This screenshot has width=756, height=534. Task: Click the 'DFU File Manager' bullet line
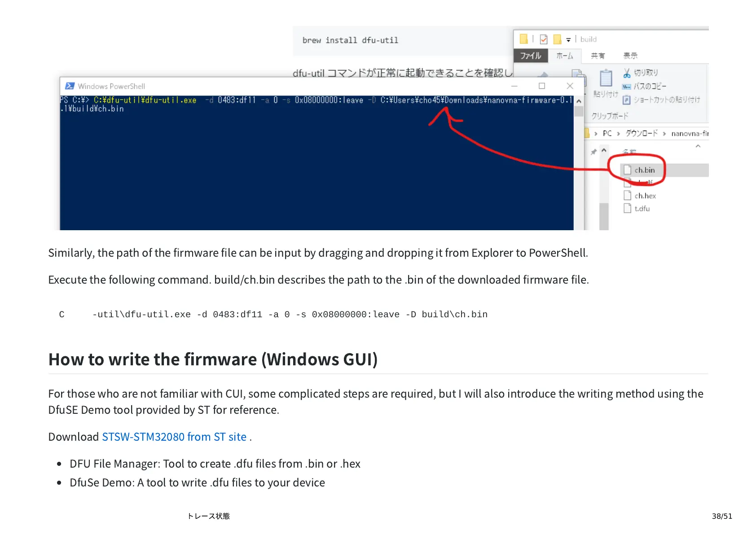tap(215, 464)
